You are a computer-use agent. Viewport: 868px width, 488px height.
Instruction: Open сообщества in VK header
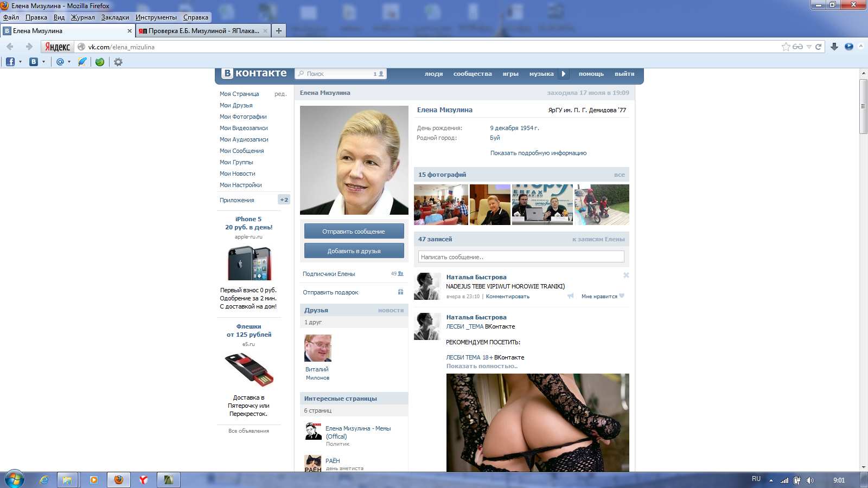(x=473, y=74)
